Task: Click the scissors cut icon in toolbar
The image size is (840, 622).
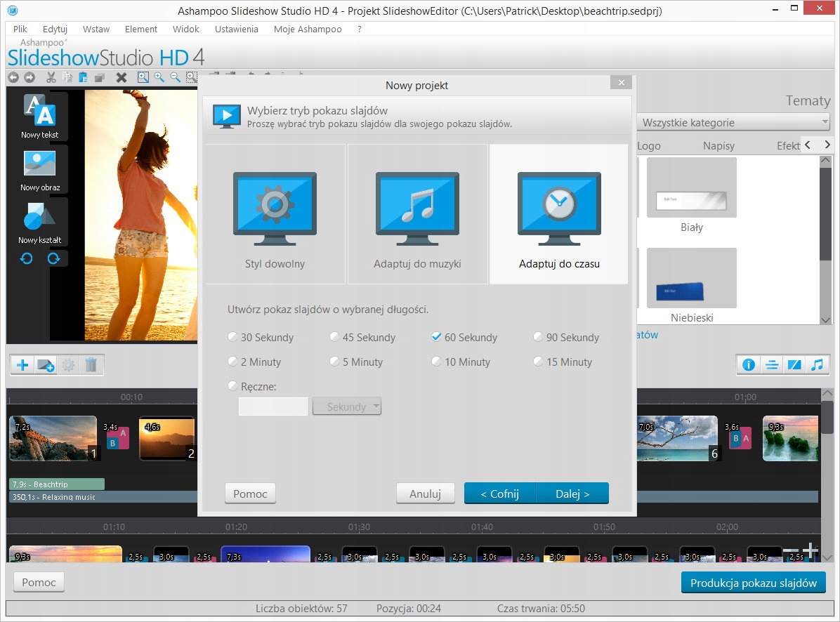Action: (x=51, y=77)
